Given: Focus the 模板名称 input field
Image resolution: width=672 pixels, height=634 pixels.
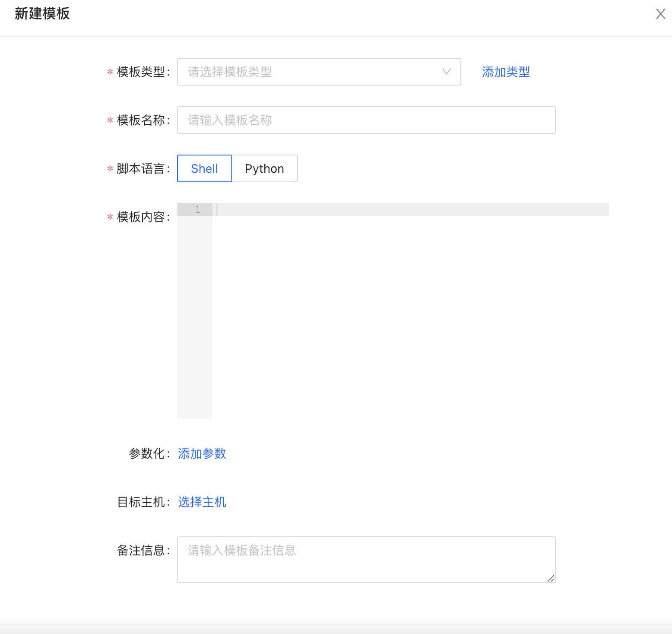Looking at the screenshot, I should tap(366, 120).
